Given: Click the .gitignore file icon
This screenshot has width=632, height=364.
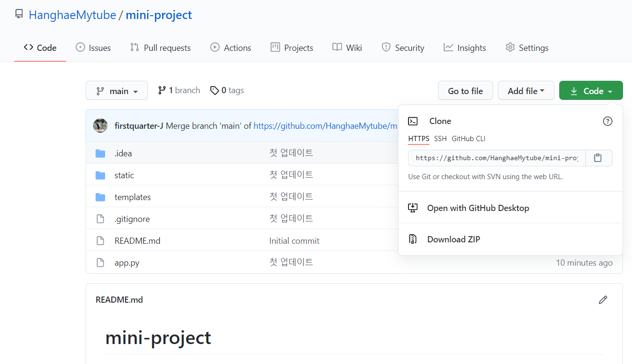Looking at the screenshot, I should point(100,219).
